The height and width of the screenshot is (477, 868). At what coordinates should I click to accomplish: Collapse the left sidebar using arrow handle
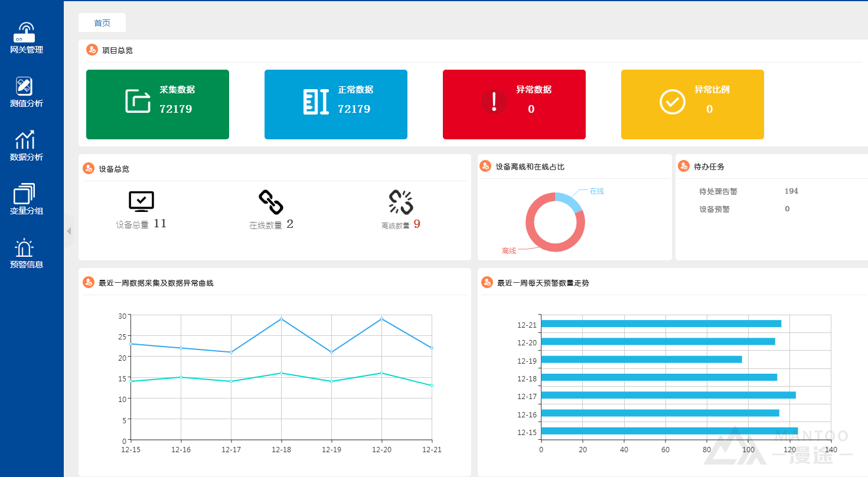click(x=68, y=231)
